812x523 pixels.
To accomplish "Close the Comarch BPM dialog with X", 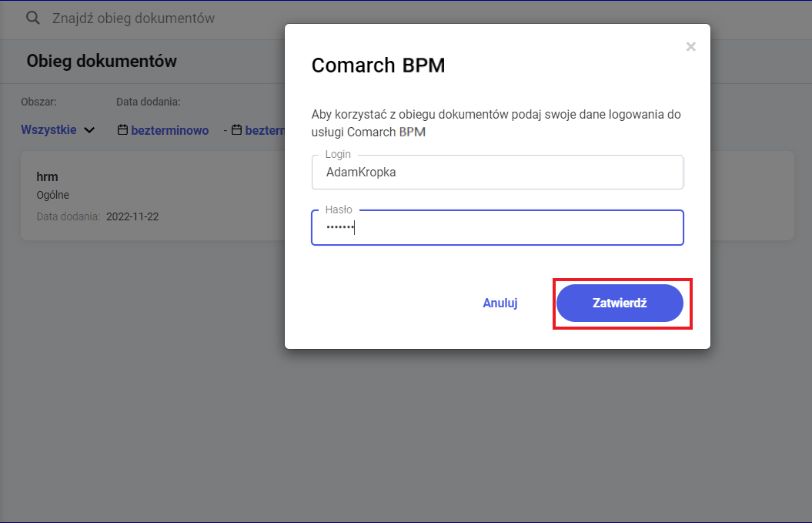I will click(690, 47).
